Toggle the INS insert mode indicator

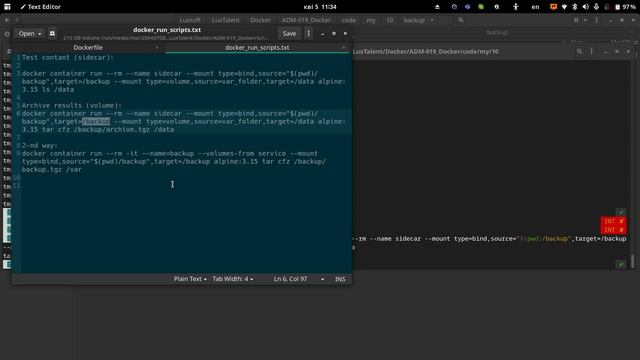coord(340,279)
